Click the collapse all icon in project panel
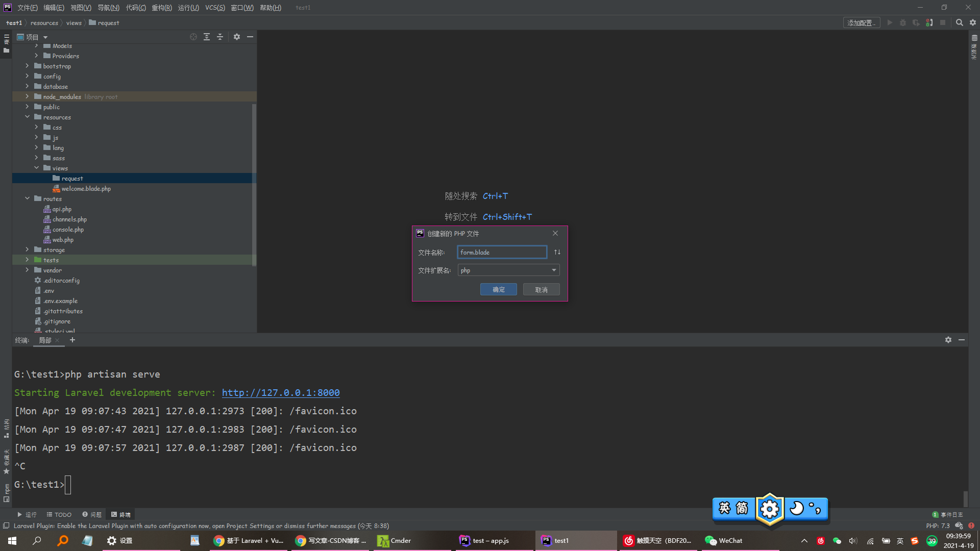Viewport: 980px width, 551px height. [x=220, y=37]
